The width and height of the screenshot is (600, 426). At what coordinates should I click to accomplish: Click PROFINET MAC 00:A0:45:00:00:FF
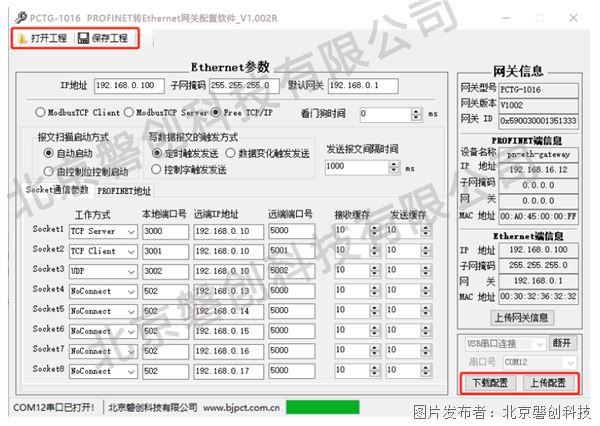[539, 217]
